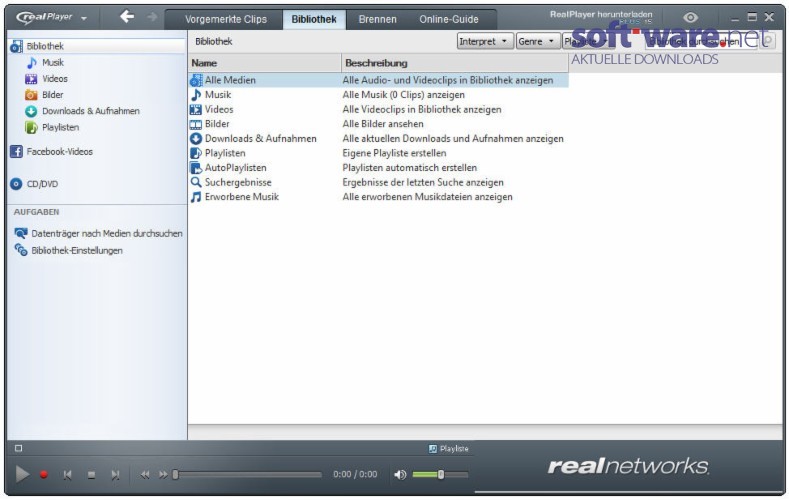The height and width of the screenshot is (500, 789).
Task: Select Downloads & Aufnahmen list row icon
Action: [196, 138]
